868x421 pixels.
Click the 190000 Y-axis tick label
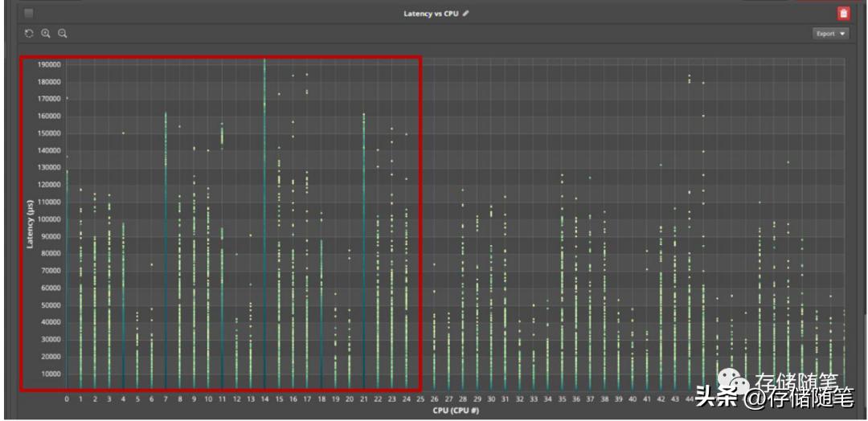(x=50, y=64)
